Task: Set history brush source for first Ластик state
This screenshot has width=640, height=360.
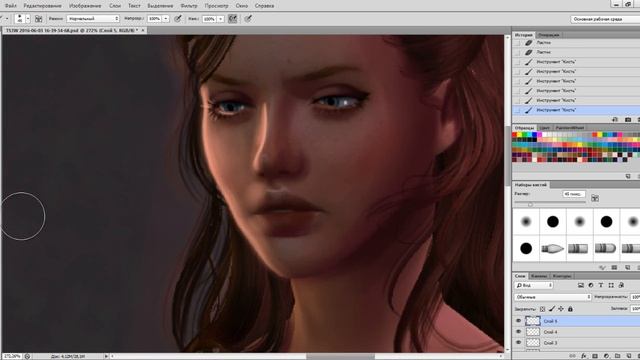Action: pyautogui.click(x=518, y=42)
